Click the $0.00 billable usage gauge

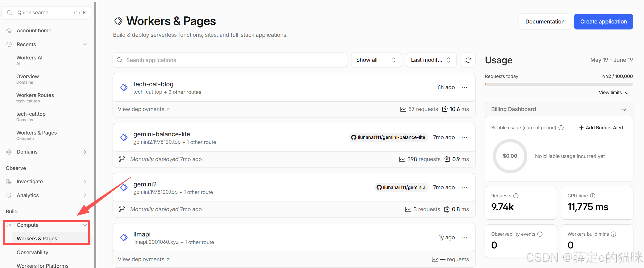click(510, 156)
